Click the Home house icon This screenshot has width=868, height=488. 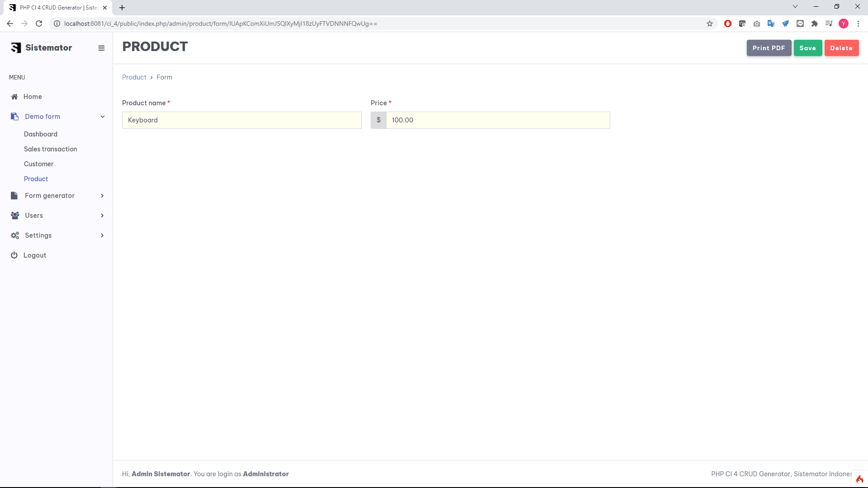[x=14, y=97]
